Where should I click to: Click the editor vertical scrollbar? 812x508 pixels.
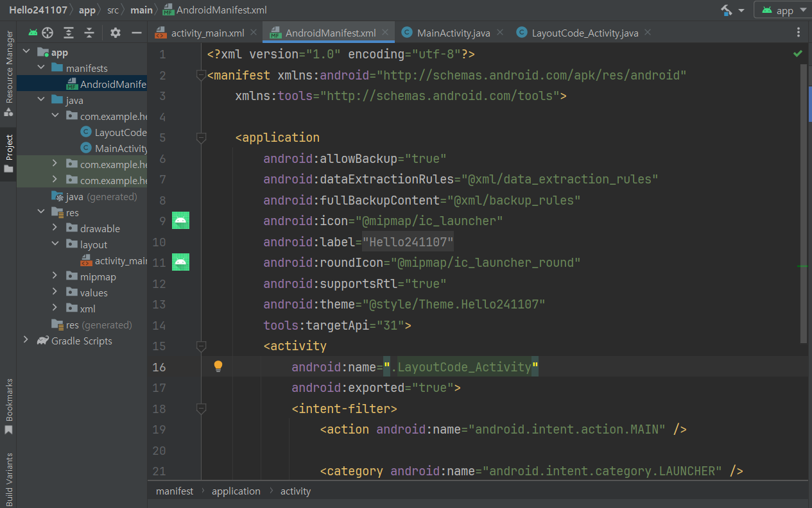pyautogui.click(x=804, y=203)
